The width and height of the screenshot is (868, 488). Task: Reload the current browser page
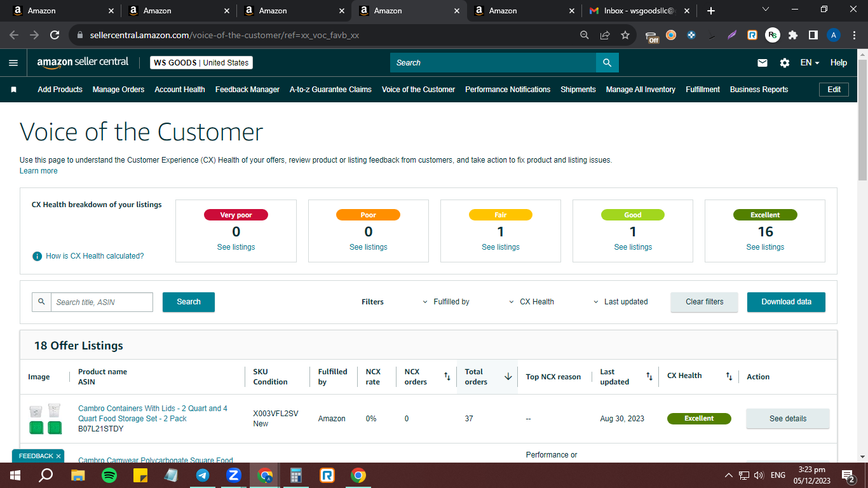pyautogui.click(x=55, y=35)
